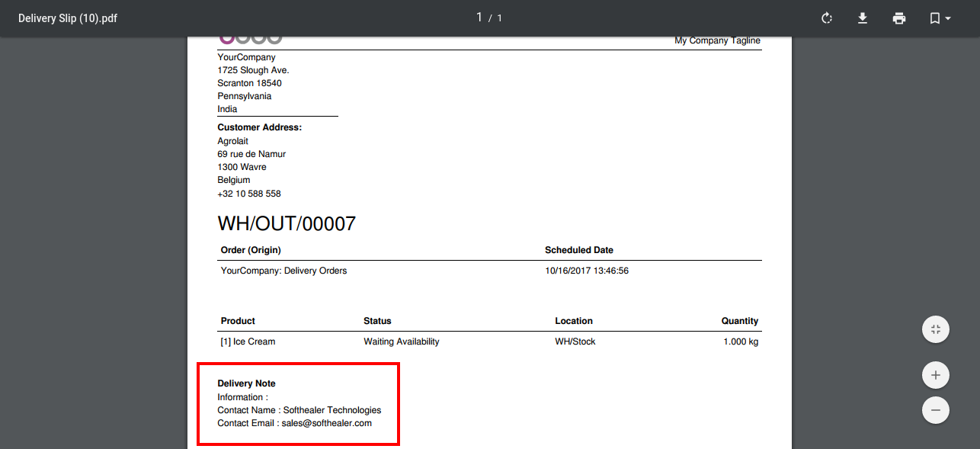
Task: Select the date 10/16/2017 13:46:56
Action: [587, 271]
